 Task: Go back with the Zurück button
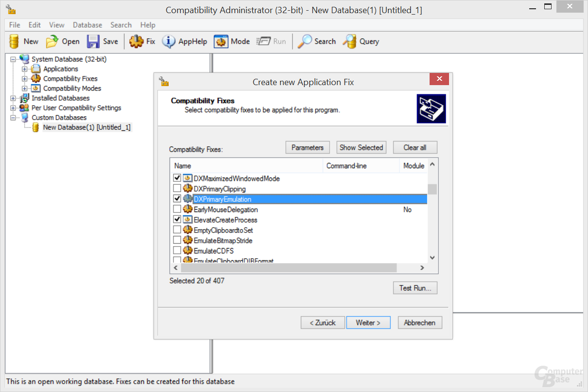coord(323,322)
